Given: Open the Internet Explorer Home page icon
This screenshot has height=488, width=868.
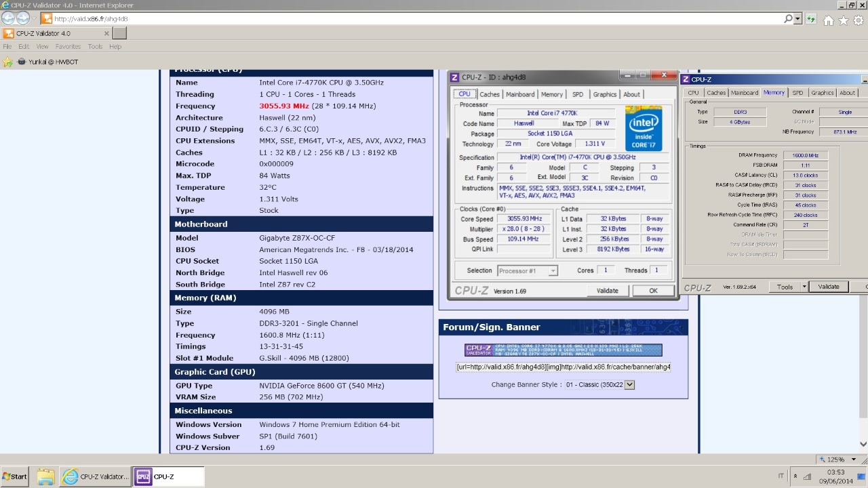Looking at the screenshot, I should (829, 20).
